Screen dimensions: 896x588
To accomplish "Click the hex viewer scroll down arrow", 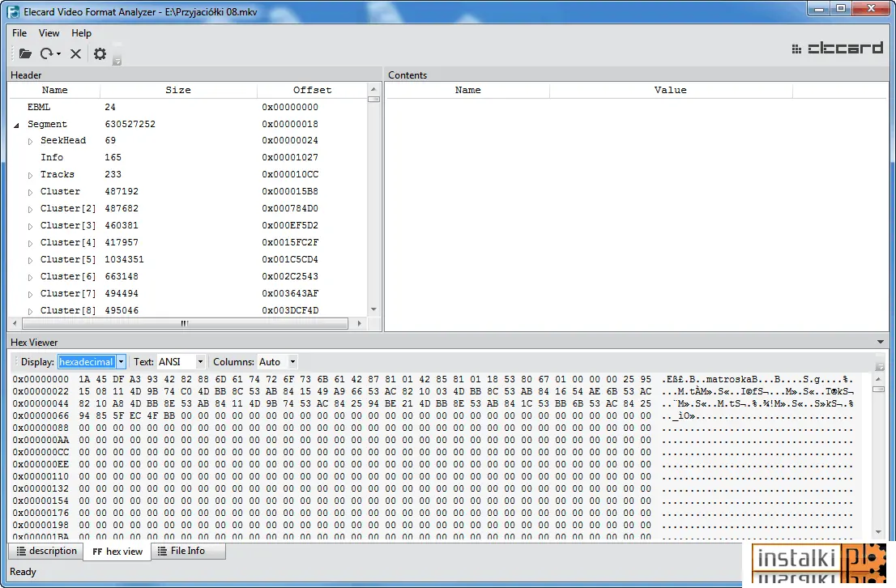I will click(879, 532).
